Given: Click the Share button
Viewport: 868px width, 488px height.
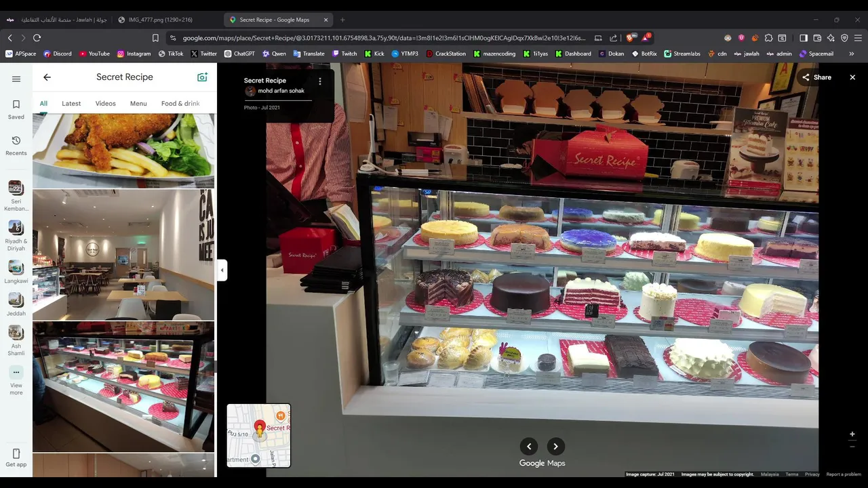Looking at the screenshot, I should [x=816, y=77].
